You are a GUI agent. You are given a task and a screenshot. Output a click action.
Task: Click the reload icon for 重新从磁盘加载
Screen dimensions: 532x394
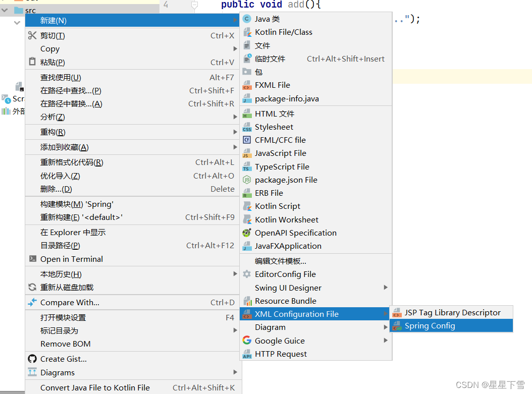[32, 287]
